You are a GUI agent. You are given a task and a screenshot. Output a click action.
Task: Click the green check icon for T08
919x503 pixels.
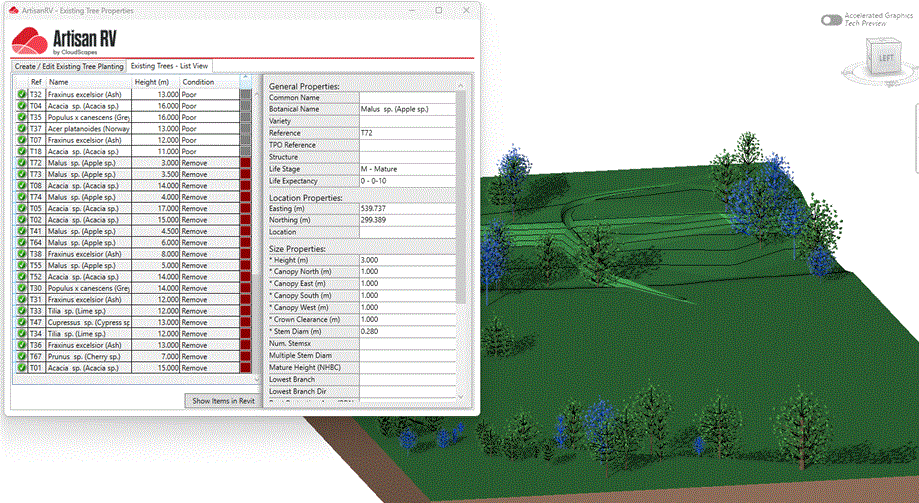pos(21,185)
